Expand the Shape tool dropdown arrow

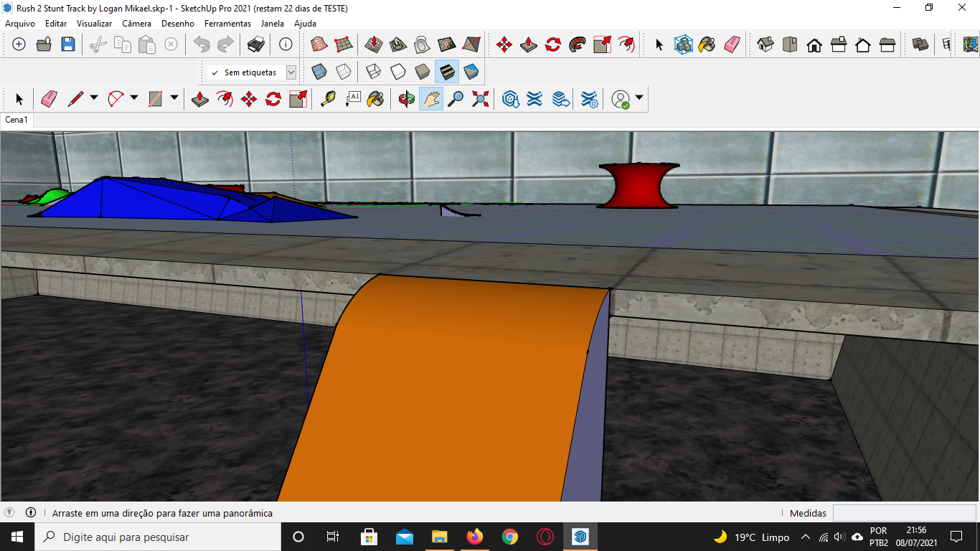[x=174, y=98]
